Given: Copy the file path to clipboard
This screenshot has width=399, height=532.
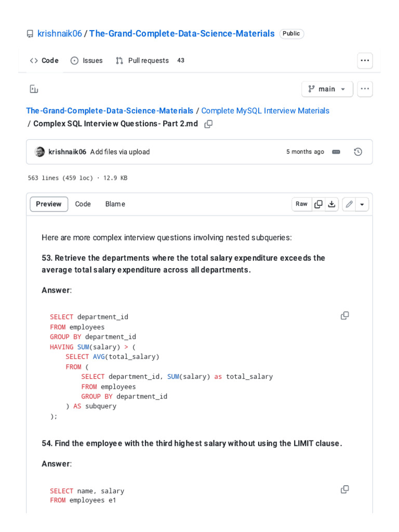Looking at the screenshot, I should (x=208, y=124).
